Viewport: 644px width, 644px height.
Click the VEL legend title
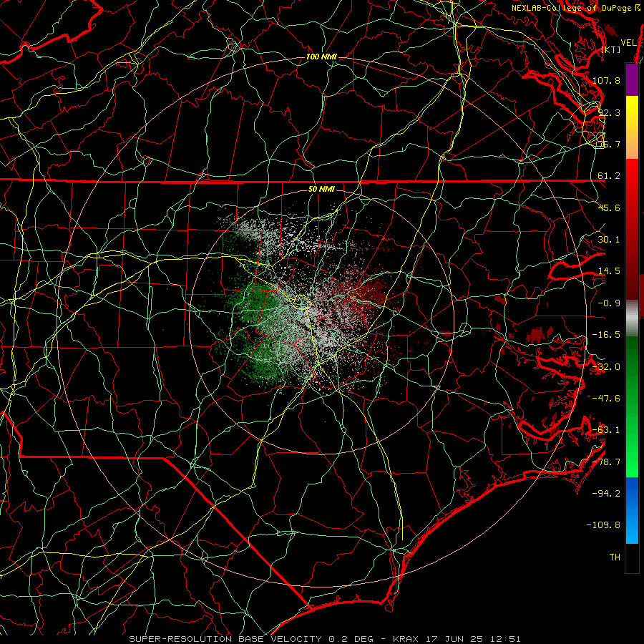click(629, 43)
